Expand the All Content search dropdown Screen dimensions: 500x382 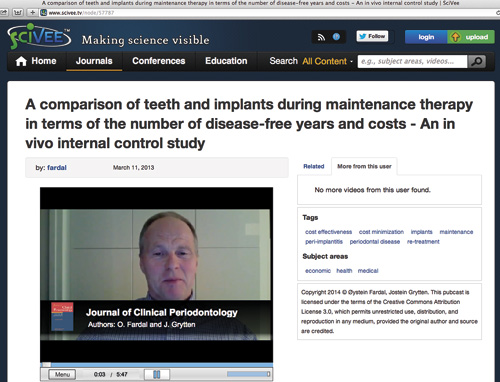coord(327,61)
